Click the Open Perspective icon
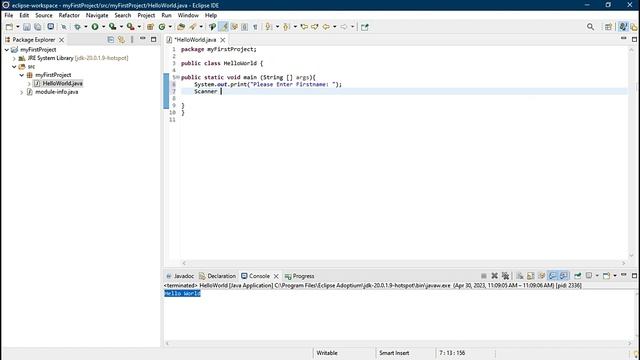Viewport: 640px width, 360px height. [608, 27]
